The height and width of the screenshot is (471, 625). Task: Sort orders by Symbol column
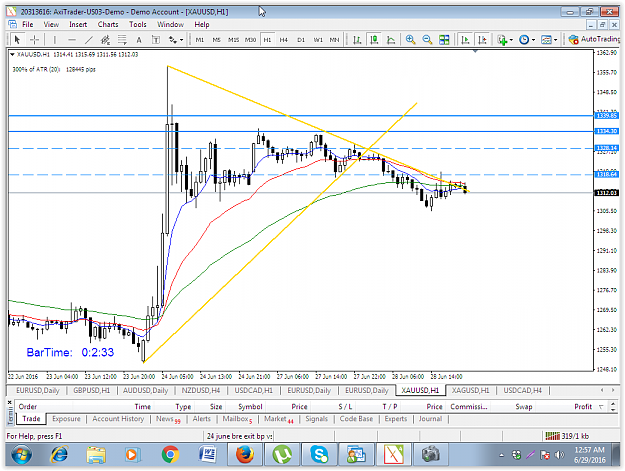250,406
